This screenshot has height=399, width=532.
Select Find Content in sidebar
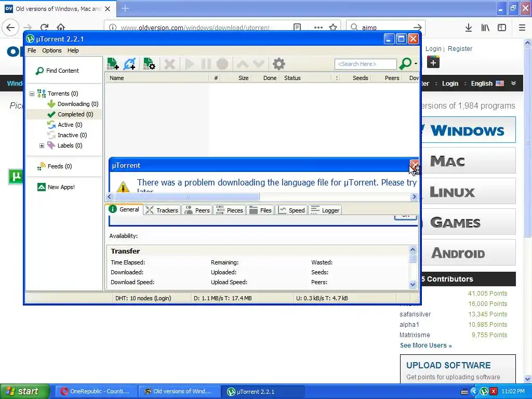pos(57,71)
